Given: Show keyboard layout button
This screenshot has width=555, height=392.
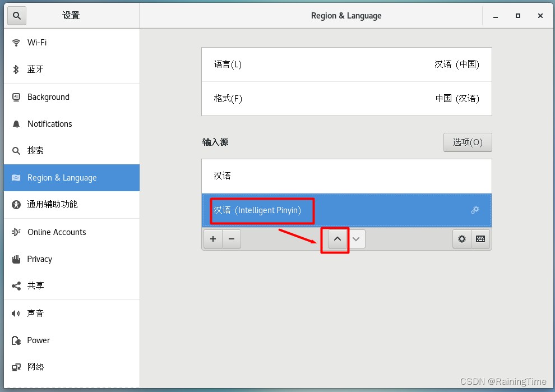Looking at the screenshot, I should (x=480, y=239).
